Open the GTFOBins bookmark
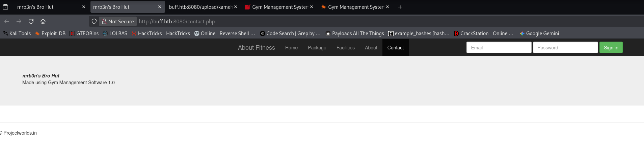 point(84,33)
